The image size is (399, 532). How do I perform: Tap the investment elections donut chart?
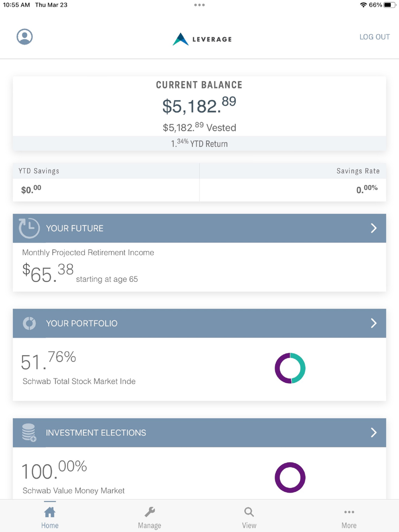pyautogui.click(x=290, y=477)
